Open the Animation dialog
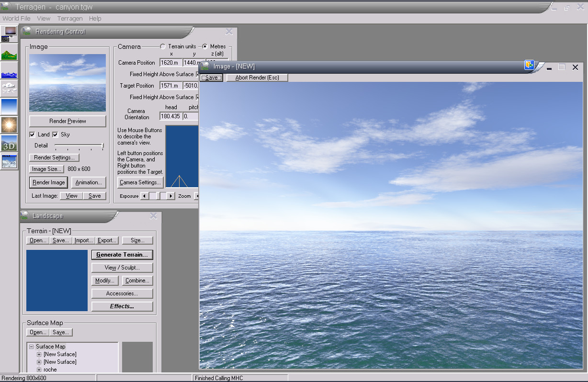The width and height of the screenshot is (588, 382). (x=89, y=182)
